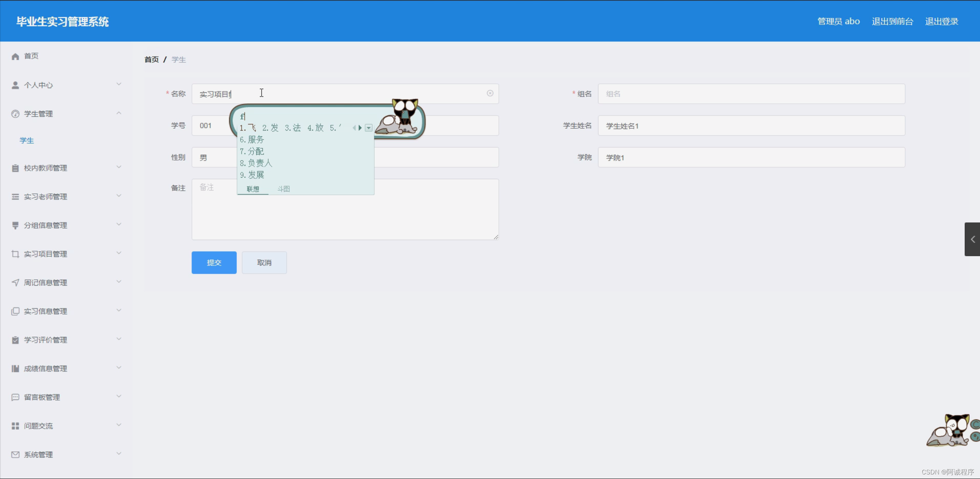Viewport: 980px width, 479px height.
Task: Collapse the right side panel arrow
Action: [973, 239]
